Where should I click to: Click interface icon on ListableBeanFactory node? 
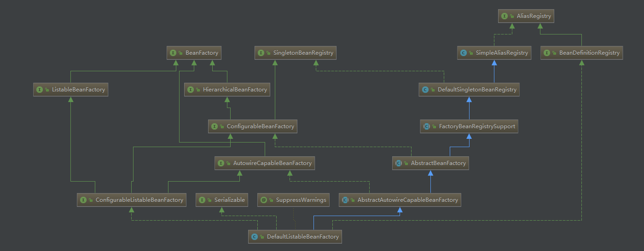[40, 90]
